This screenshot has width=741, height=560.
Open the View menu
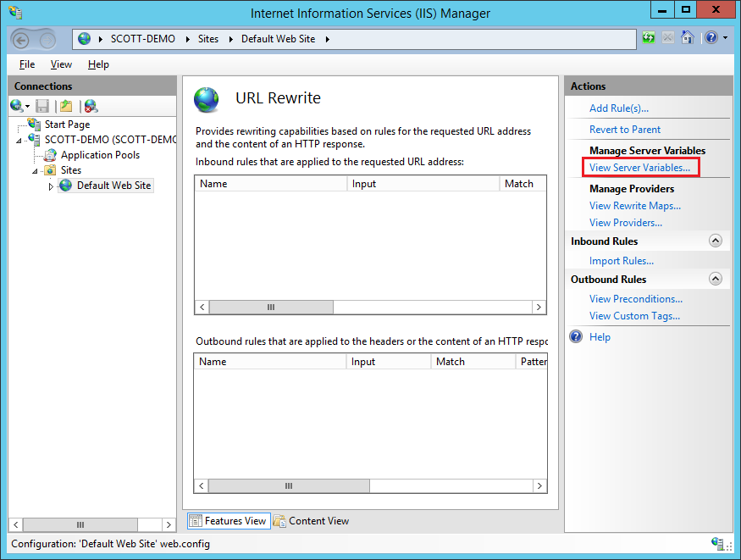[x=60, y=64]
